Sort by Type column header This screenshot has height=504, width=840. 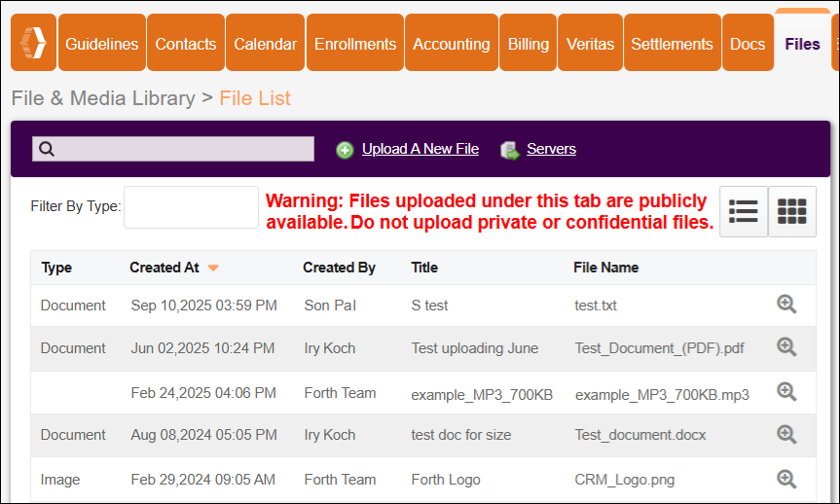tap(56, 268)
